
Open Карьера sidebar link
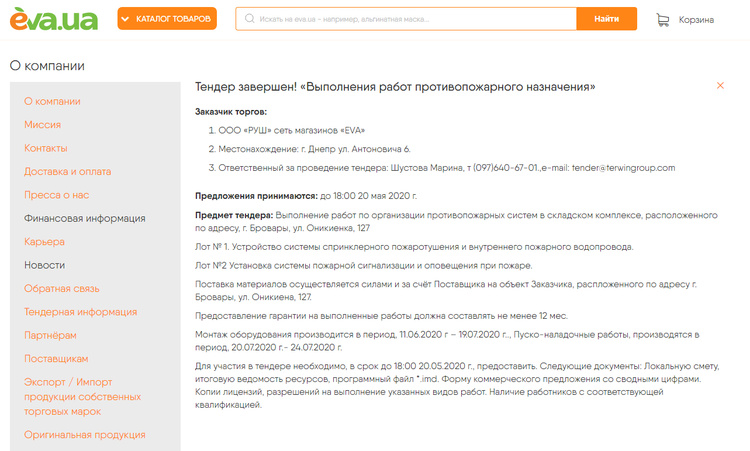coord(44,242)
